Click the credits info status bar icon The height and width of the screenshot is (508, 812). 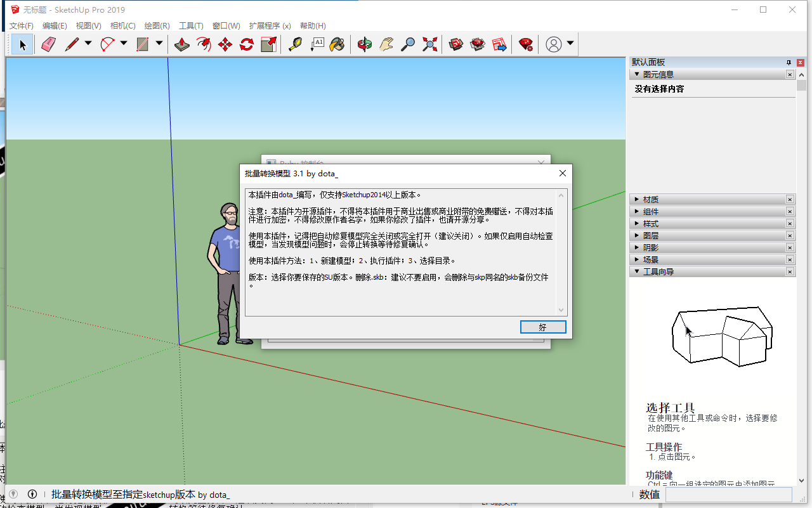[32, 495]
